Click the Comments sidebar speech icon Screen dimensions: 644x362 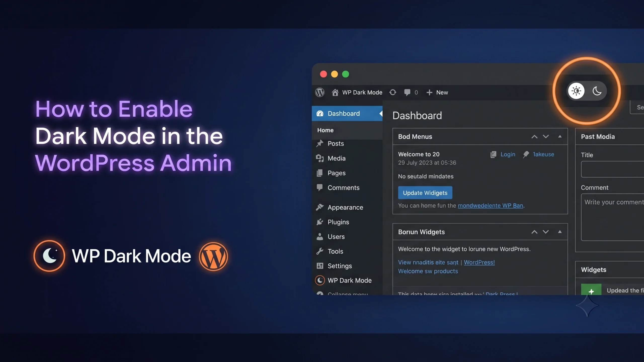319,188
